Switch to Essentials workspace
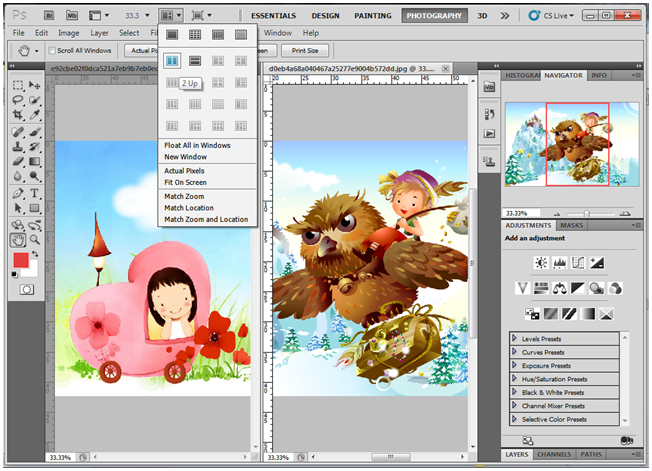The height and width of the screenshot is (471, 652). pyautogui.click(x=273, y=16)
